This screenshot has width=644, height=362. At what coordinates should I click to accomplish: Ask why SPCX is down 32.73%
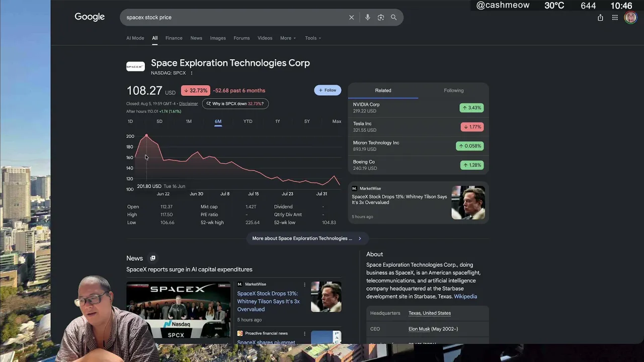(x=235, y=104)
